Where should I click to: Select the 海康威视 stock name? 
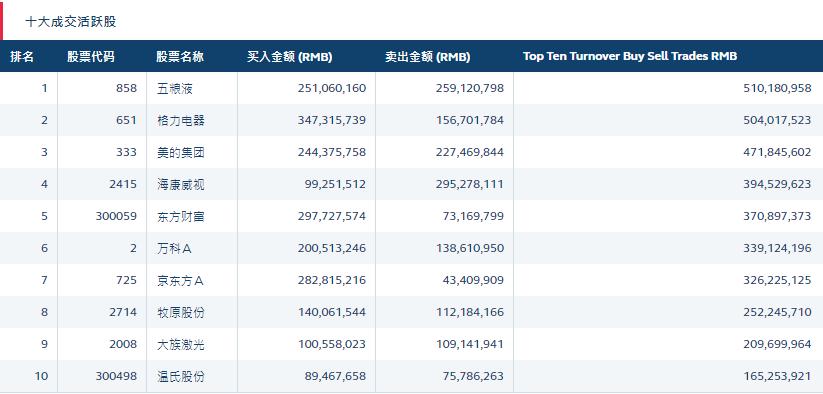(181, 184)
